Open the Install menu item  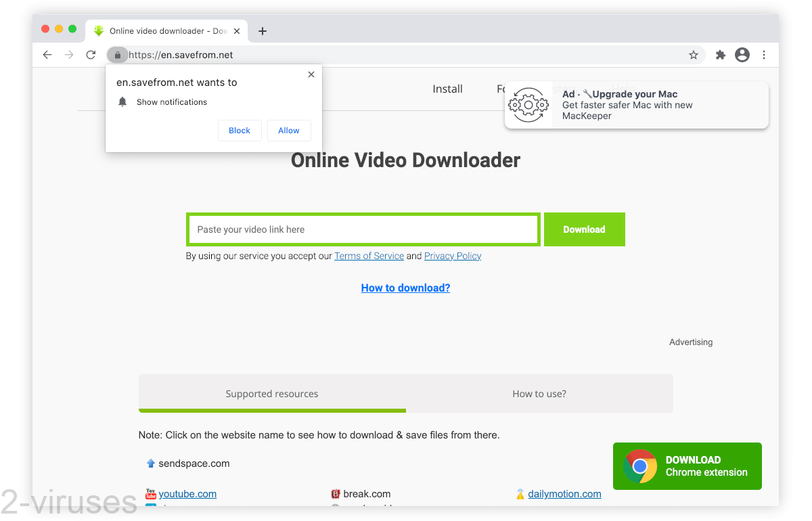click(447, 89)
